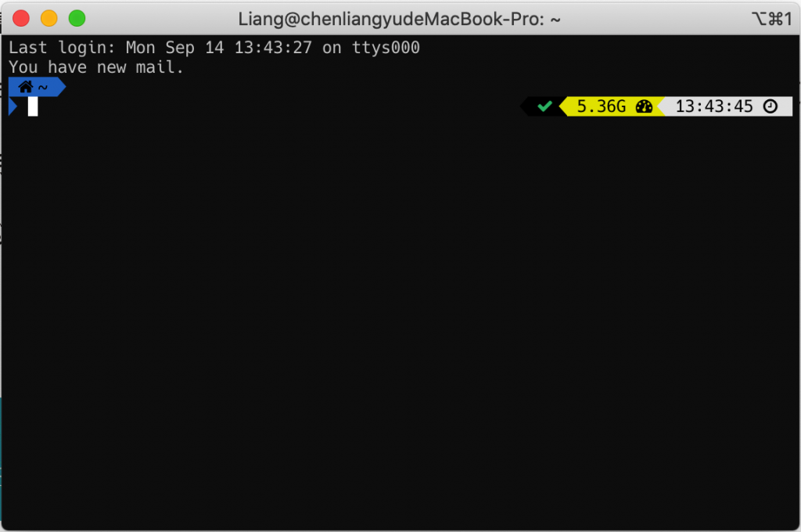The width and height of the screenshot is (801, 532).
Task: Click the 13:43:45 time segment
Action: [725, 106]
